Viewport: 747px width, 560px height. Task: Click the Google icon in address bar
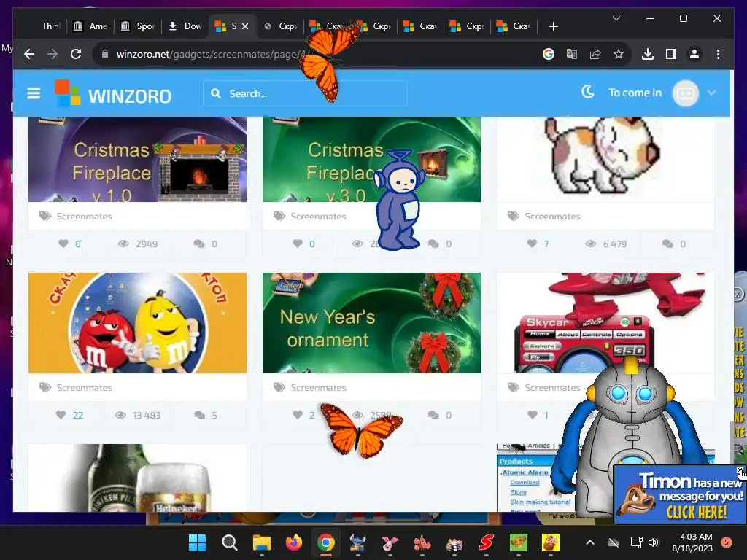click(x=549, y=54)
